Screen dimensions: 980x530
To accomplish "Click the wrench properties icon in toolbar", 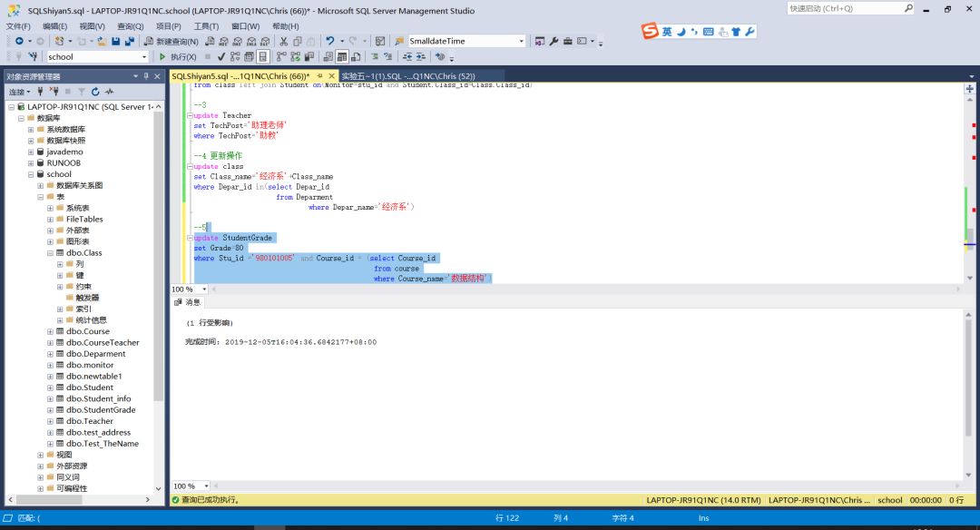I will [x=554, y=42].
